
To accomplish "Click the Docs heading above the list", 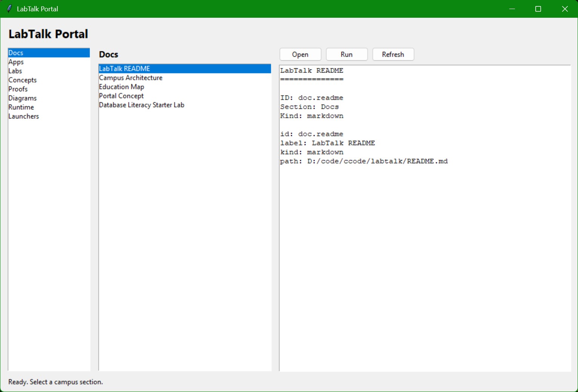I will pos(109,54).
